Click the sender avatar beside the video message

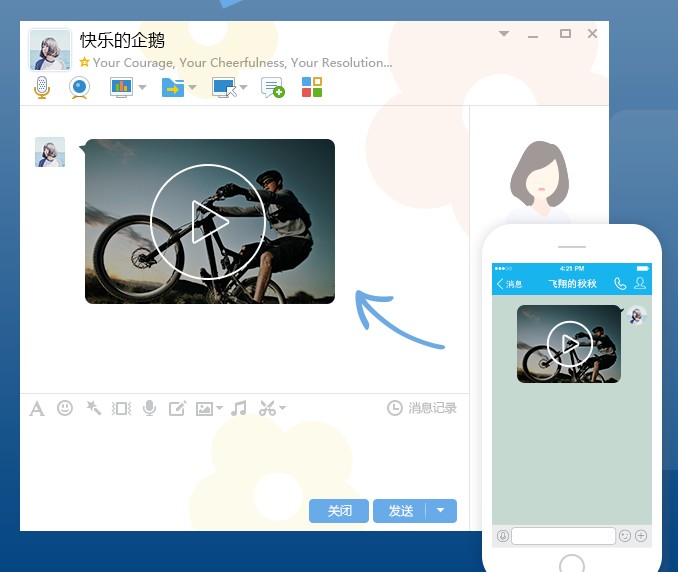50,152
